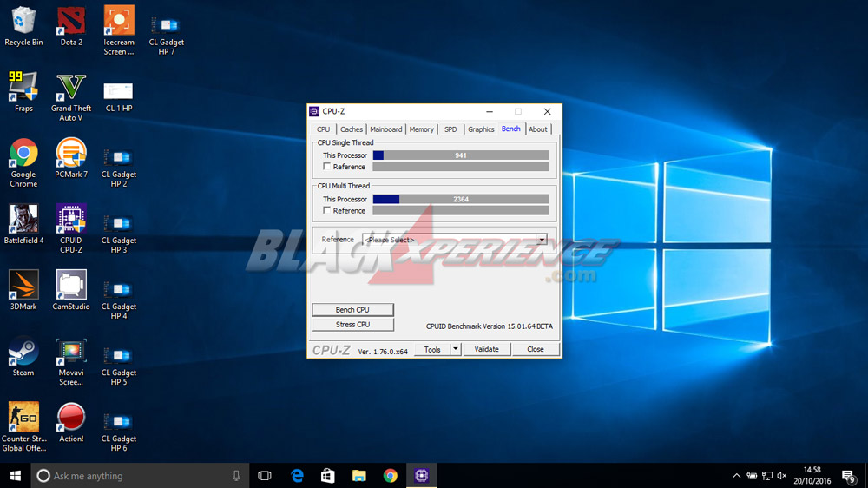Image resolution: width=868 pixels, height=488 pixels.
Task: Switch to the Caches tab
Action: 351,129
